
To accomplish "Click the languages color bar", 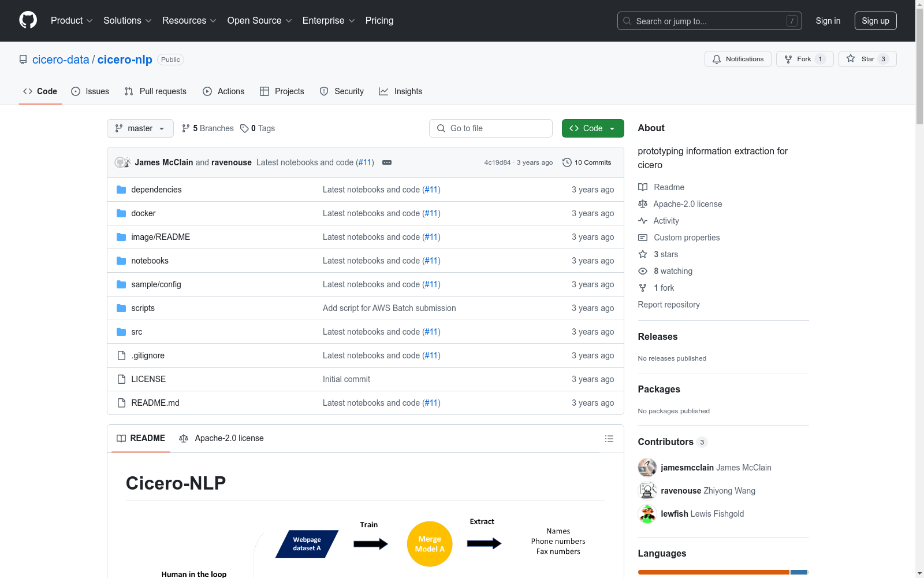I will tap(724, 572).
